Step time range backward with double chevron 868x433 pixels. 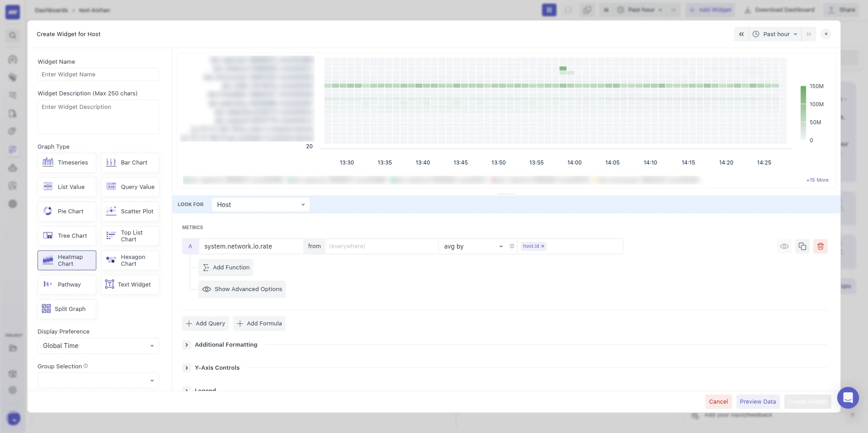point(741,34)
